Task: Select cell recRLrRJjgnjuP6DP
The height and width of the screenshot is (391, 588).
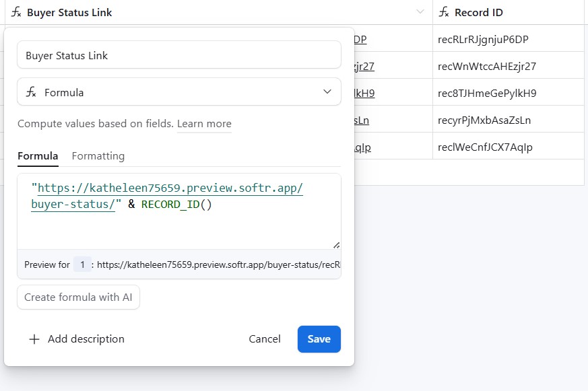Action: coord(508,39)
